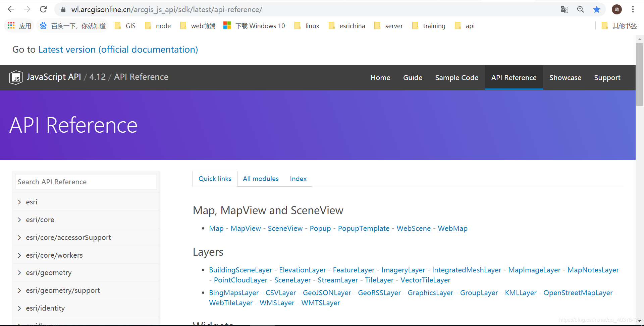644x326 pixels.
Task: Open the Showcase nav item
Action: pyautogui.click(x=565, y=77)
